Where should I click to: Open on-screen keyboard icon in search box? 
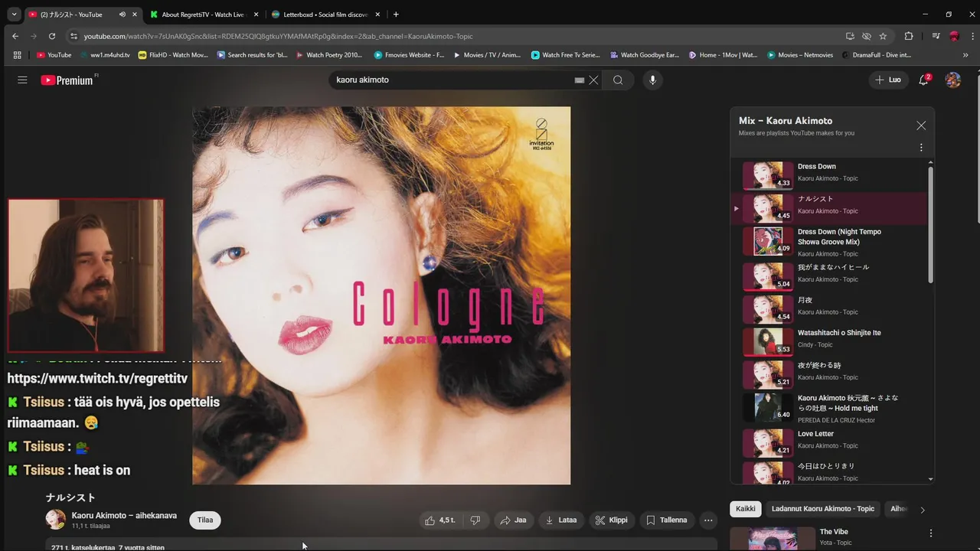580,80
